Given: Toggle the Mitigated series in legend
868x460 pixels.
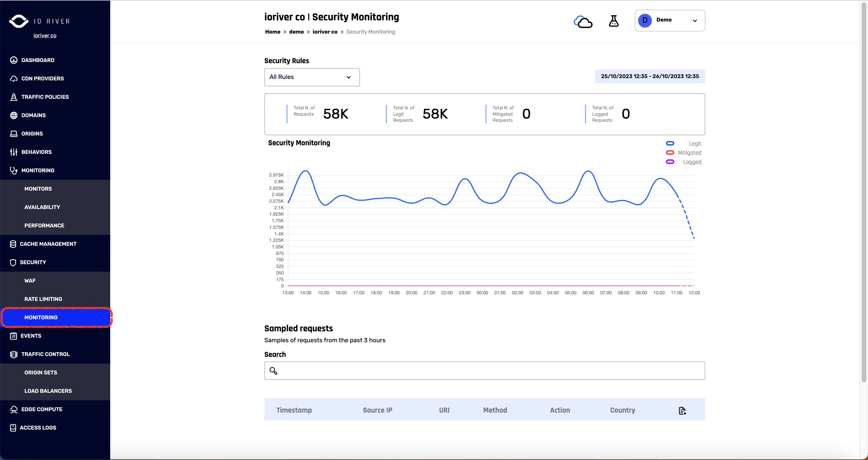Looking at the screenshot, I should click(x=683, y=153).
